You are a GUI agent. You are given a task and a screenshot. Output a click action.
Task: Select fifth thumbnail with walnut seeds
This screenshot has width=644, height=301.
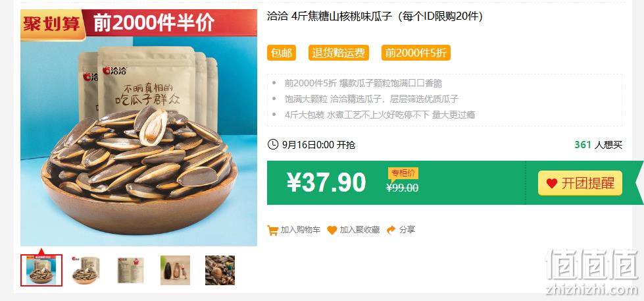pos(220,270)
